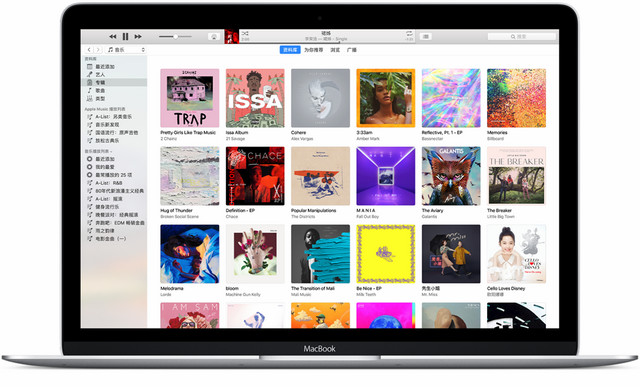Collapse the 音乐播放列表 section header

tap(98, 151)
